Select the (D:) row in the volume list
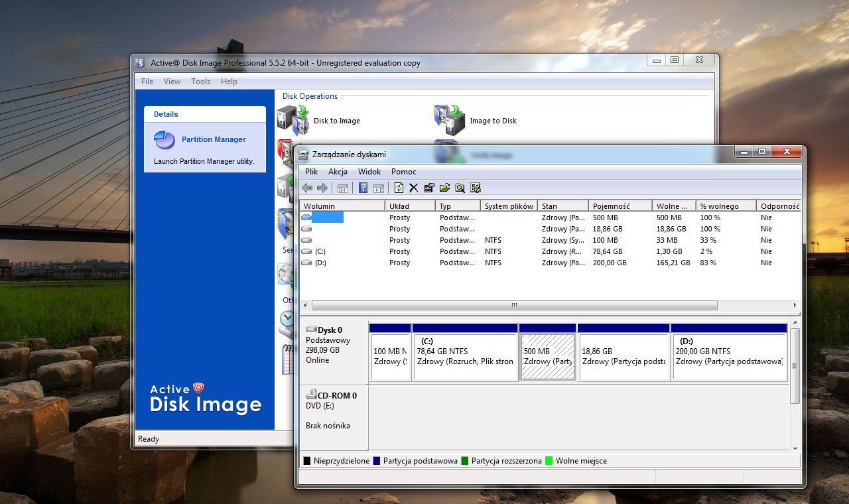 [x=550, y=263]
